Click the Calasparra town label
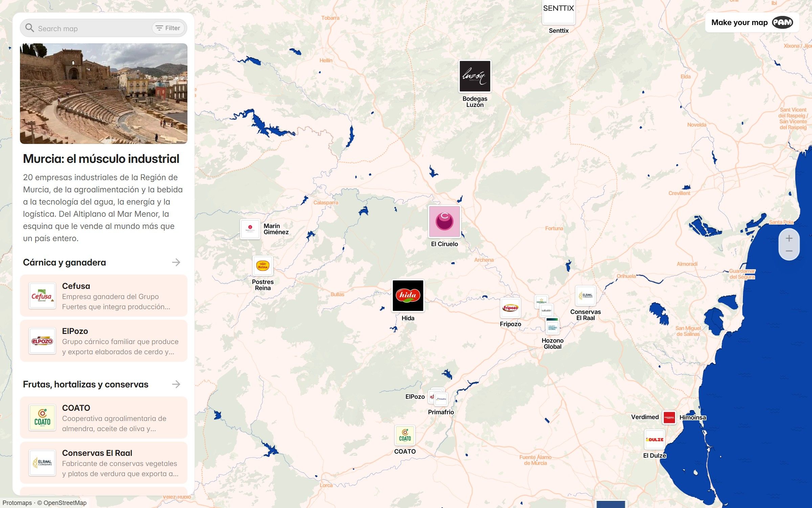 point(325,203)
